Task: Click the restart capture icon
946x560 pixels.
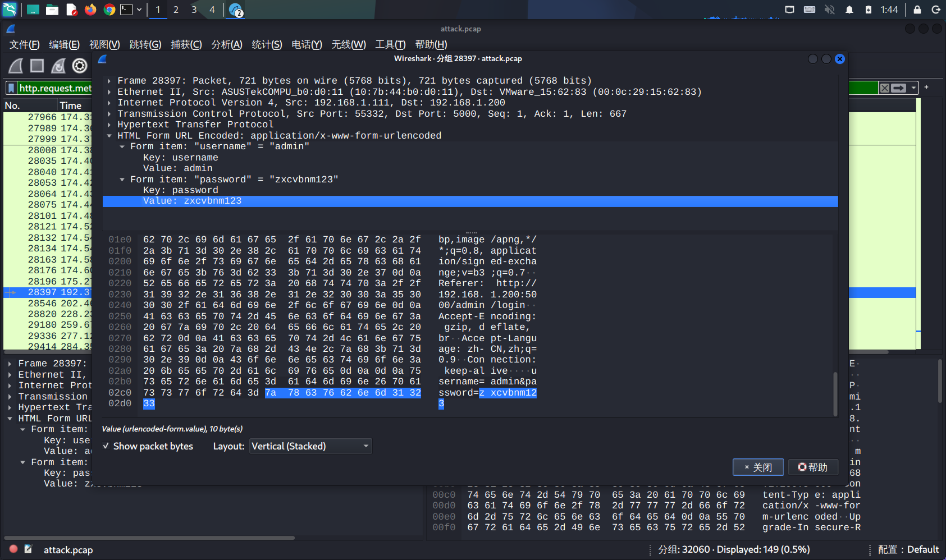Action: click(58, 66)
